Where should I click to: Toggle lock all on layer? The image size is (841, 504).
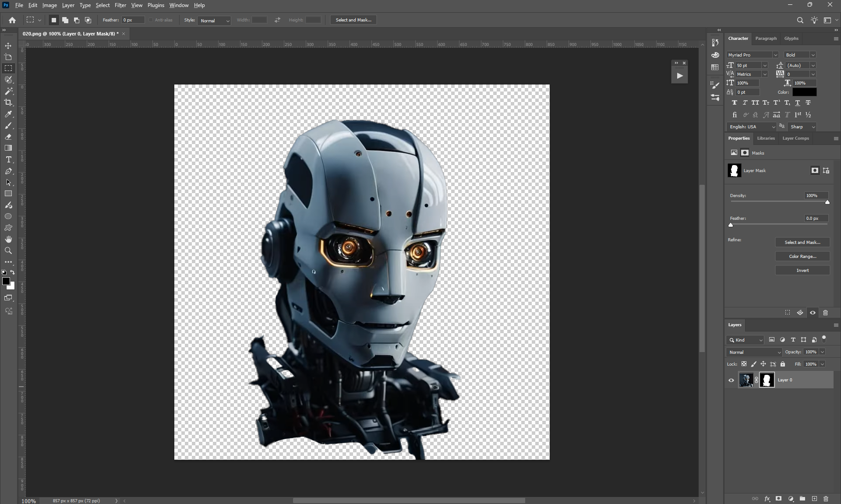pyautogui.click(x=783, y=364)
